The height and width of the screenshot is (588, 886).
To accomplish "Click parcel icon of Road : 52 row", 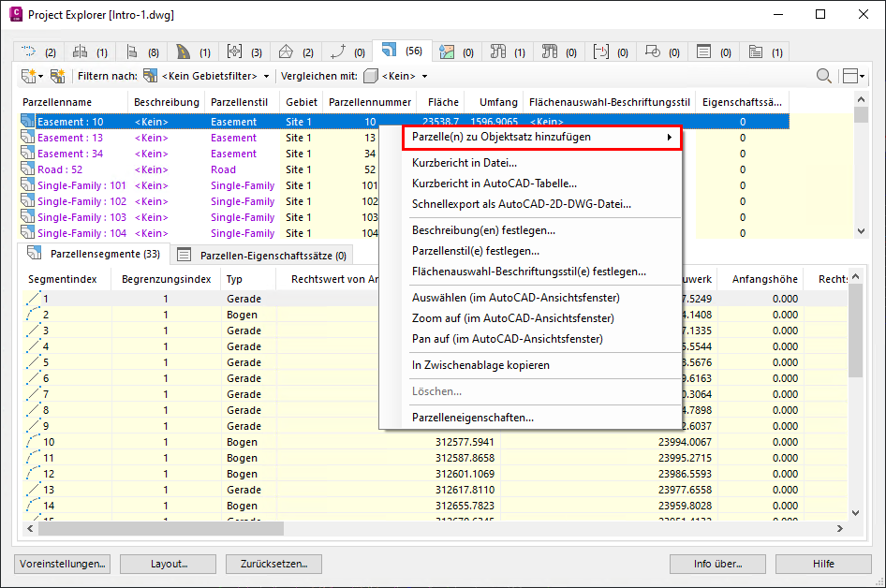I will tap(28, 169).
